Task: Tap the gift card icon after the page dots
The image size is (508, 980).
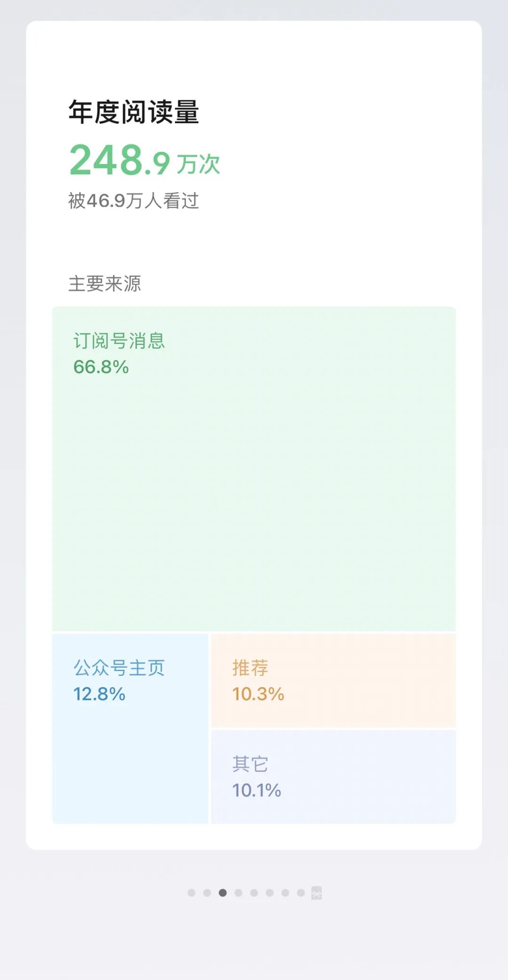Action: coord(317,893)
